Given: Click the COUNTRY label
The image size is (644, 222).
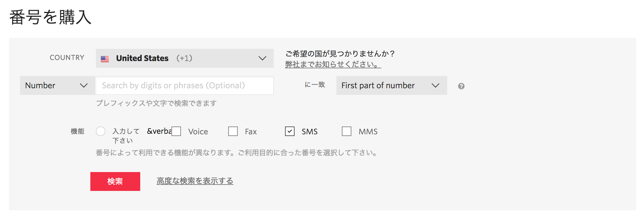Looking at the screenshot, I should click(x=67, y=57).
